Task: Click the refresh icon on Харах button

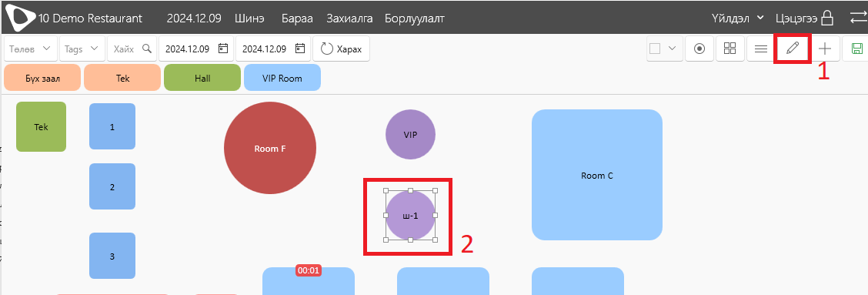Action: point(326,49)
